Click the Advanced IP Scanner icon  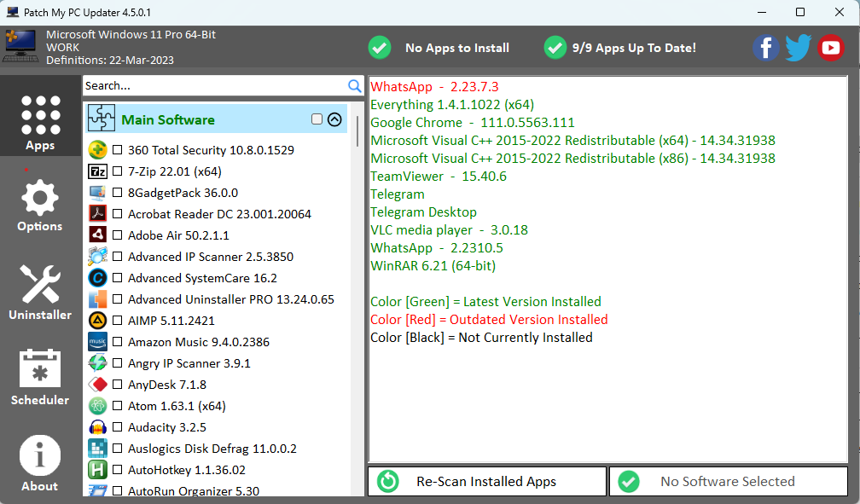[97, 256]
